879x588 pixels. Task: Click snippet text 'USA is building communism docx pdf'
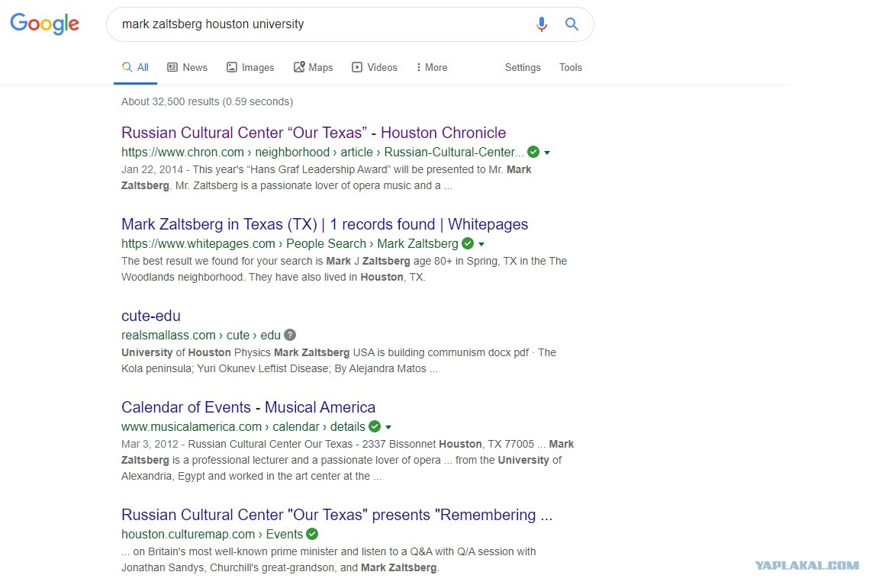(x=440, y=352)
